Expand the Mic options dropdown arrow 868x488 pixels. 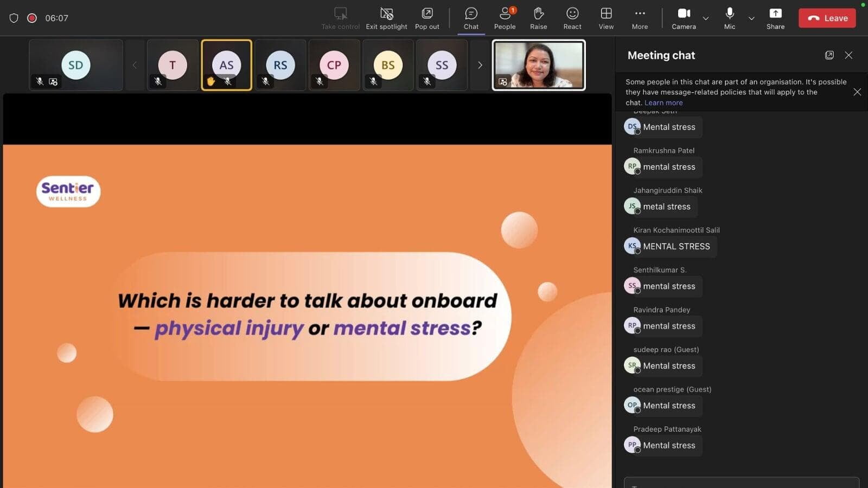click(751, 18)
